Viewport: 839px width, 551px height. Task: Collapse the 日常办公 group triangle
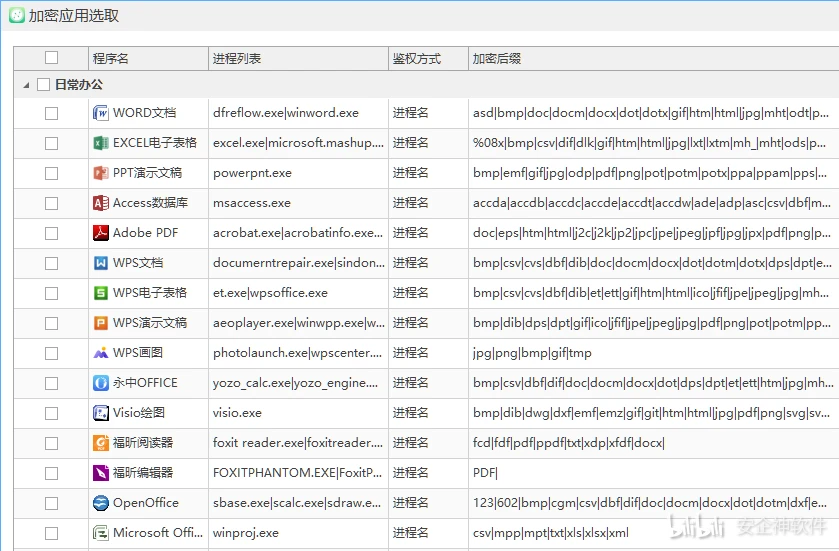coord(26,85)
